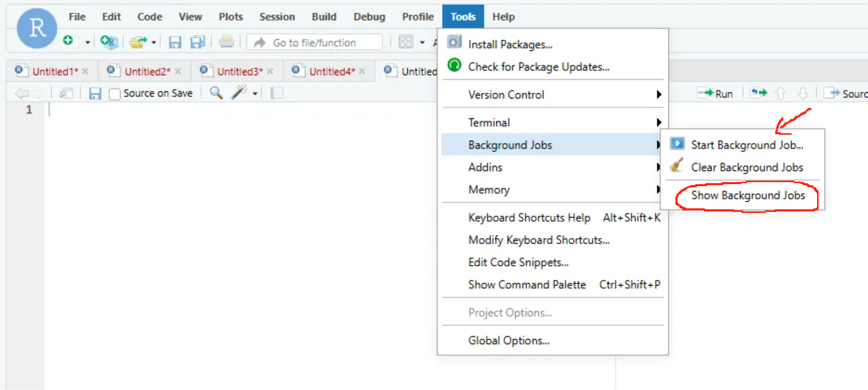Switch to the Untitled2 tab
The image size is (868, 390).
(147, 72)
